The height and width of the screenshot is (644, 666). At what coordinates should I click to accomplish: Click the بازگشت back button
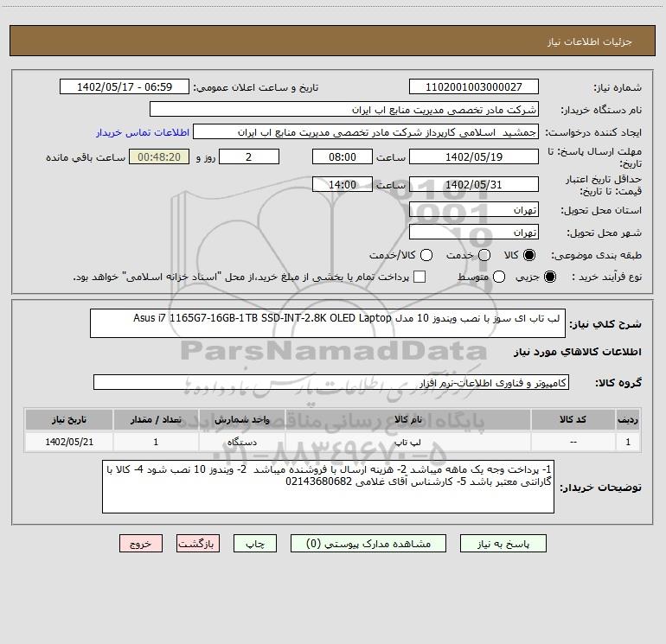(x=198, y=544)
